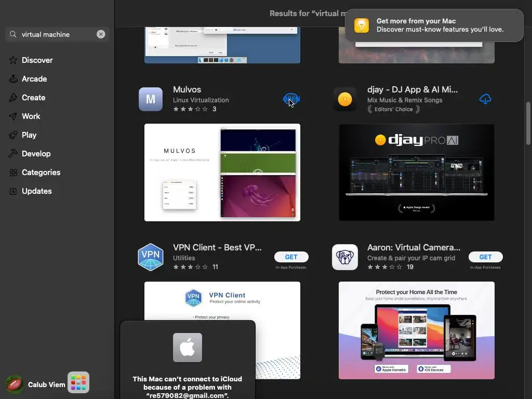Open the Aaron bulldog app icon
Image resolution: width=532 pixels, height=399 pixels.
[345, 257]
